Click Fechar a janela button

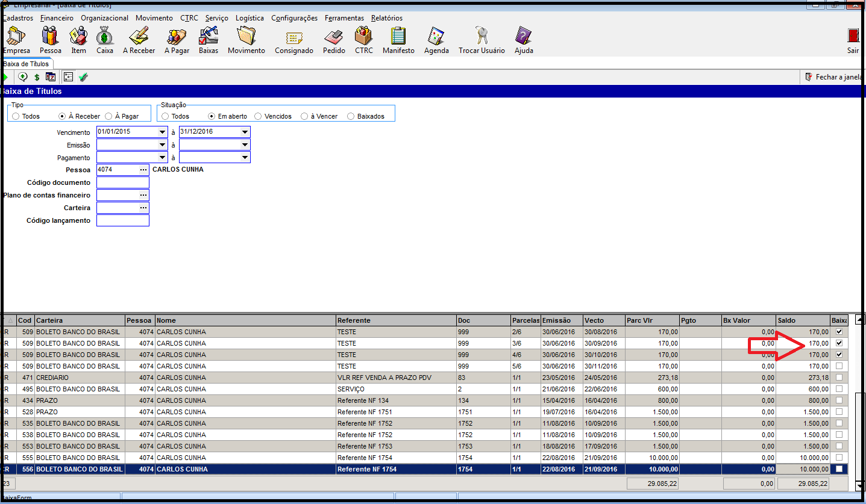pyautogui.click(x=833, y=77)
